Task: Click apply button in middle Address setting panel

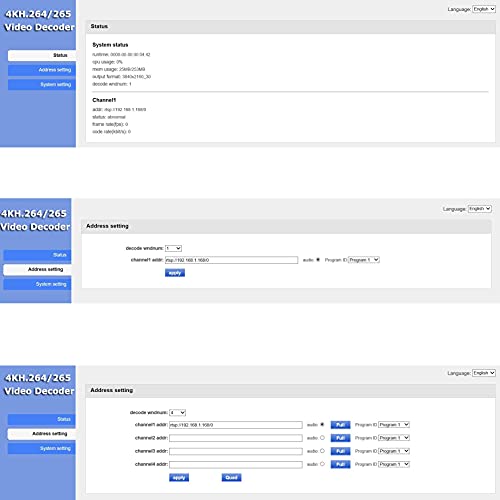Action: coord(175,273)
